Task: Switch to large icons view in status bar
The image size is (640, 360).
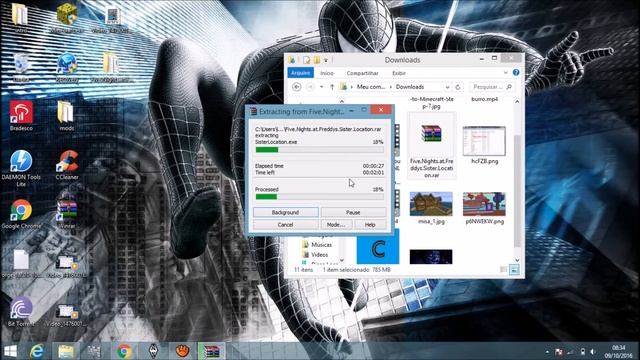Action: pyautogui.click(x=514, y=269)
